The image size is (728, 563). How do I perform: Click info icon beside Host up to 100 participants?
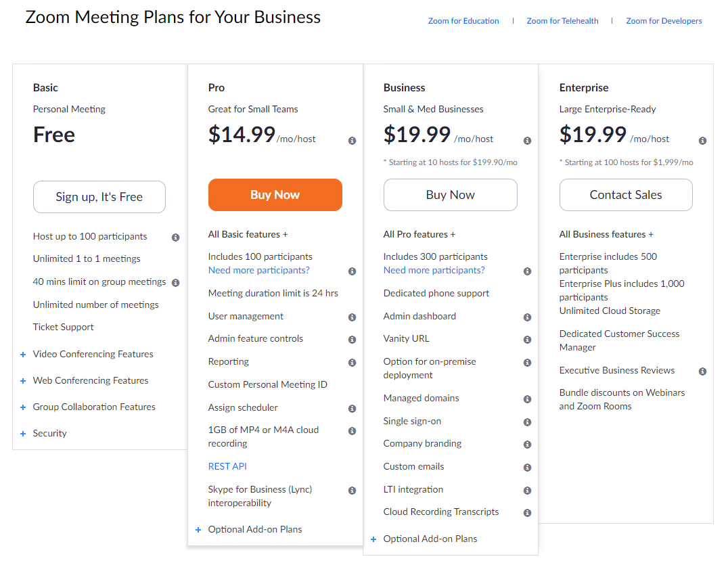175,238
